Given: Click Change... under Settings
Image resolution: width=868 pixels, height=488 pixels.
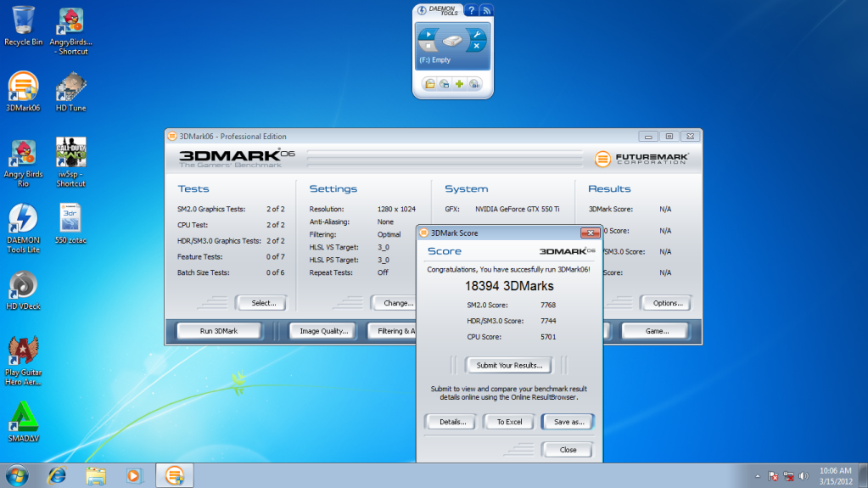Looking at the screenshot, I should 395,303.
